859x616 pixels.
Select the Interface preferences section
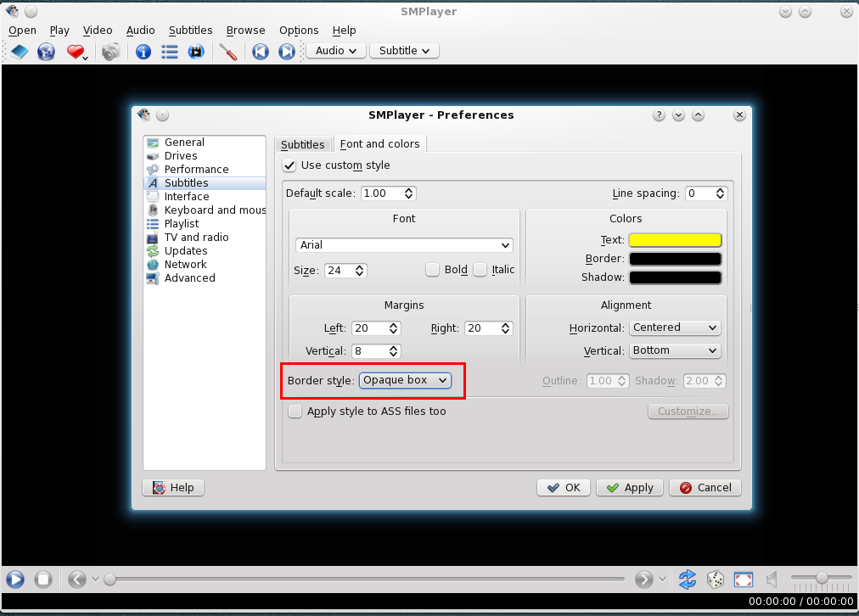[205, 197]
